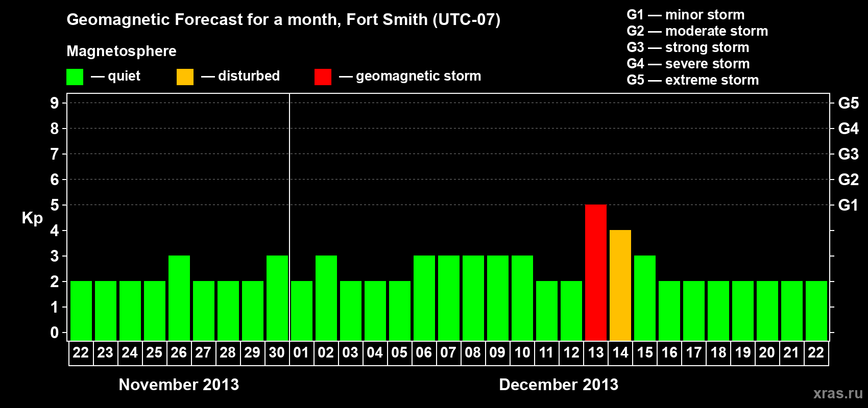Click the red geomagnetic storm legend swatch
868x408 pixels.
coord(323,77)
